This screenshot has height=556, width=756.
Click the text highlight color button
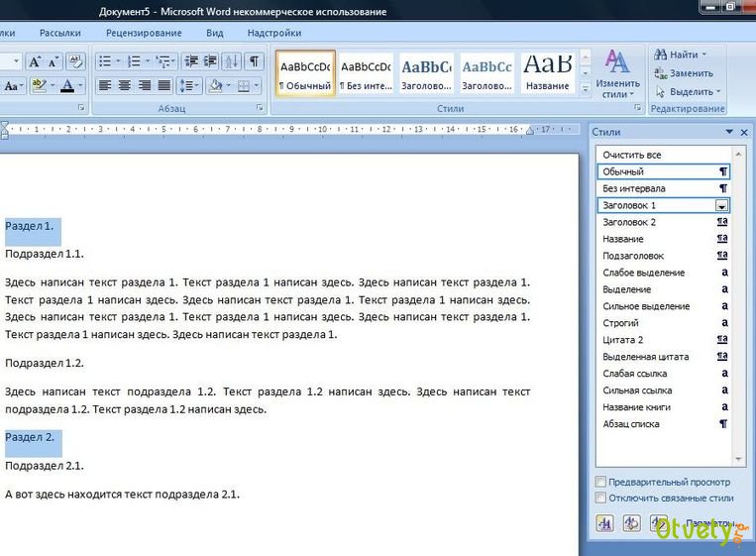[x=38, y=86]
